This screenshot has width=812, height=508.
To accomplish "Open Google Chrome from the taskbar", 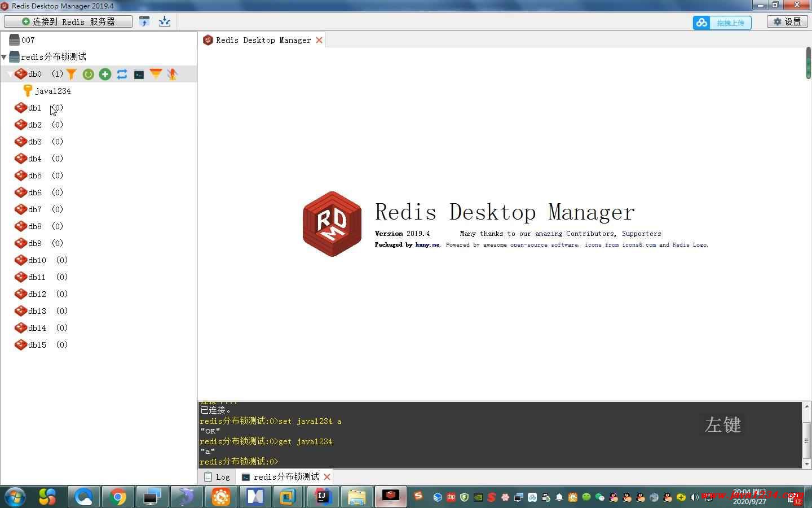I will pos(118,497).
